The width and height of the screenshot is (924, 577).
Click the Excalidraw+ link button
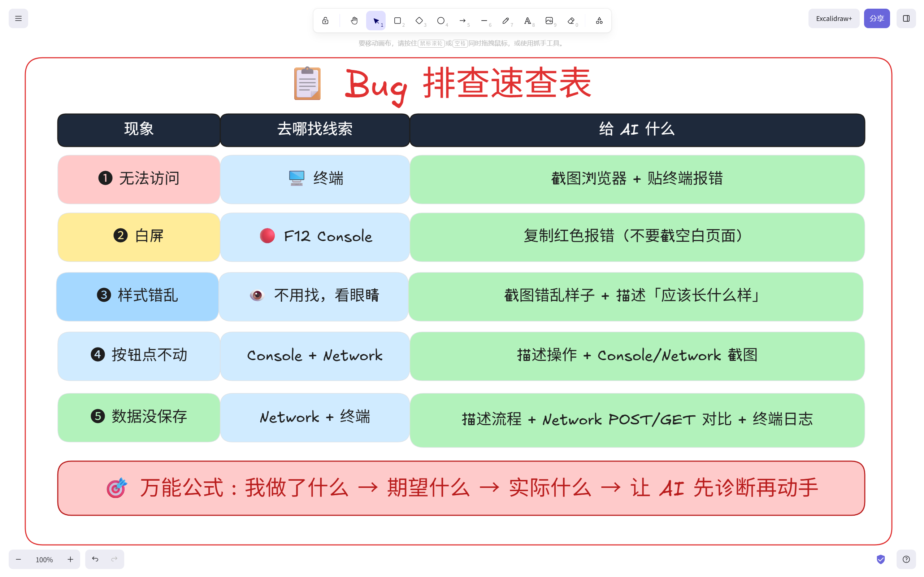[833, 18]
